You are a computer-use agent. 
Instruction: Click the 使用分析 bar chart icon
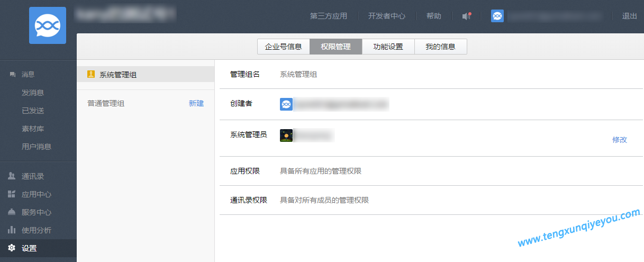[12, 230]
